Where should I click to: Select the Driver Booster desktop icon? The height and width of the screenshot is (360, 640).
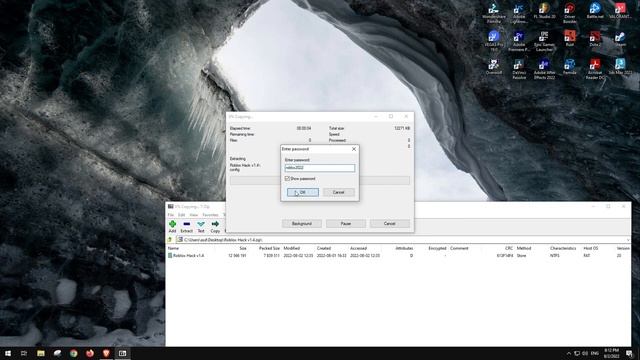pos(570,13)
